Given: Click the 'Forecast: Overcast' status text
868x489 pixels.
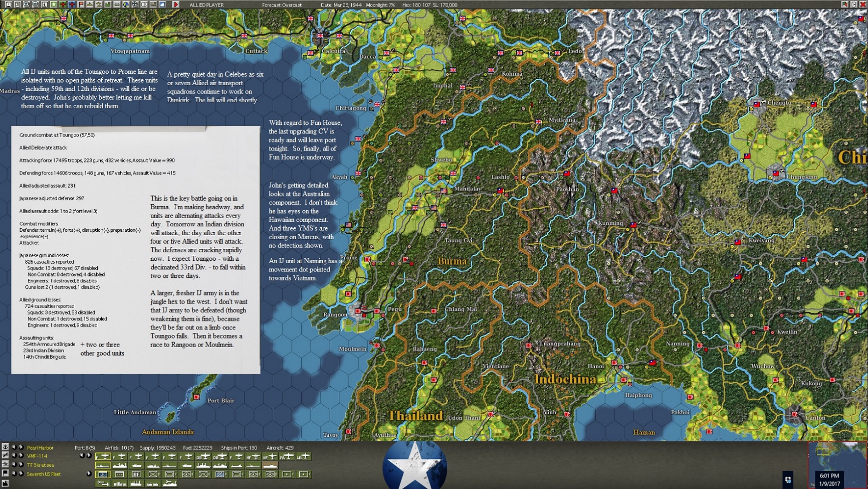Looking at the screenshot, I should [x=282, y=5].
